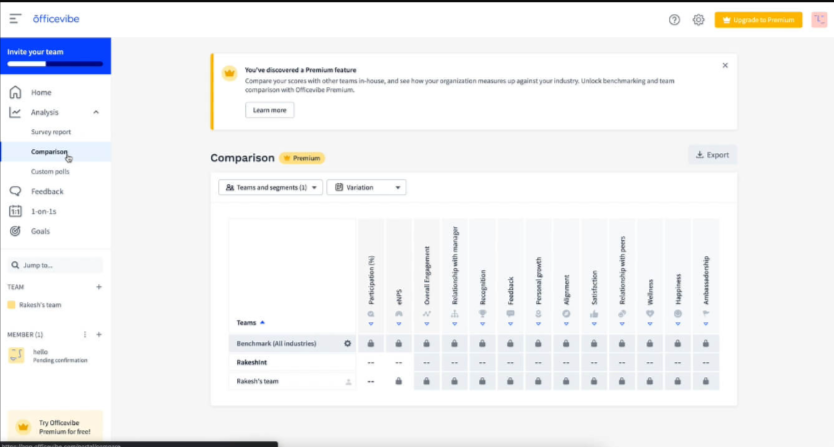Sort by Alignment column

coord(566,324)
